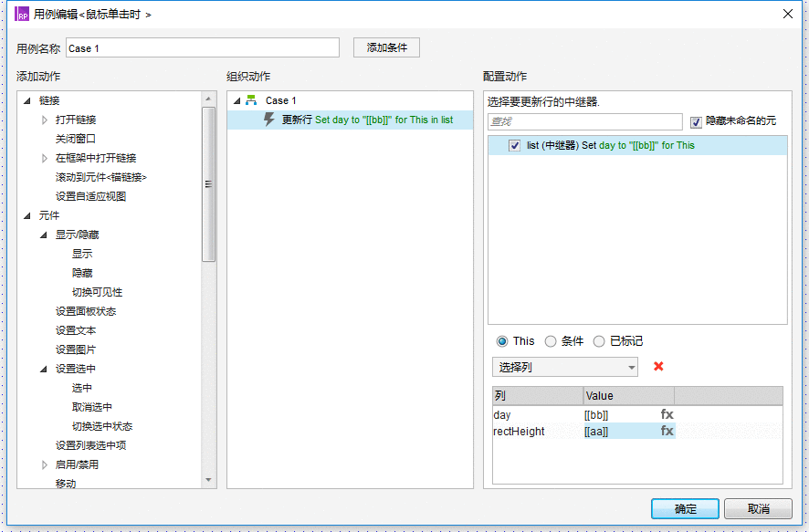
Task: Click the 列 column header
Action: point(538,395)
